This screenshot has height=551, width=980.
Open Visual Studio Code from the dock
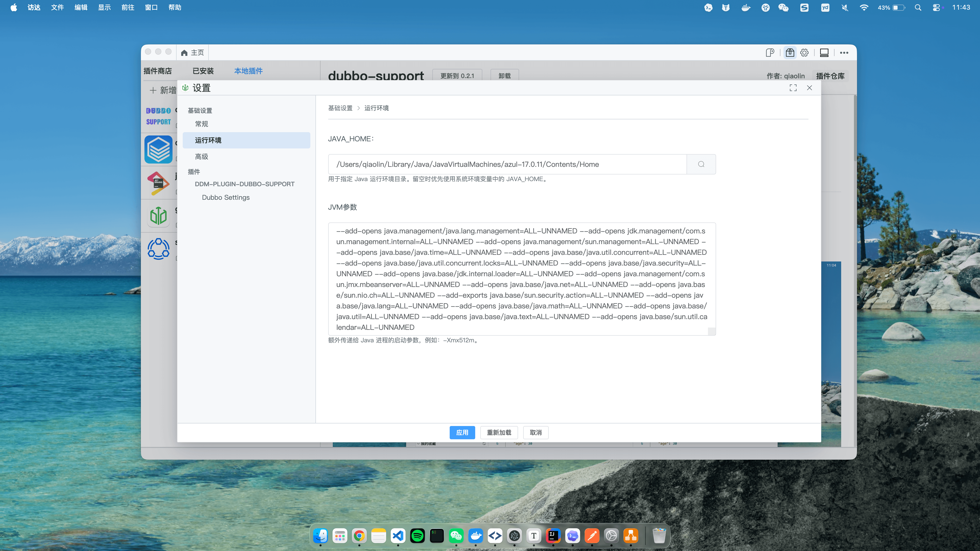click(x=398, y=536)
